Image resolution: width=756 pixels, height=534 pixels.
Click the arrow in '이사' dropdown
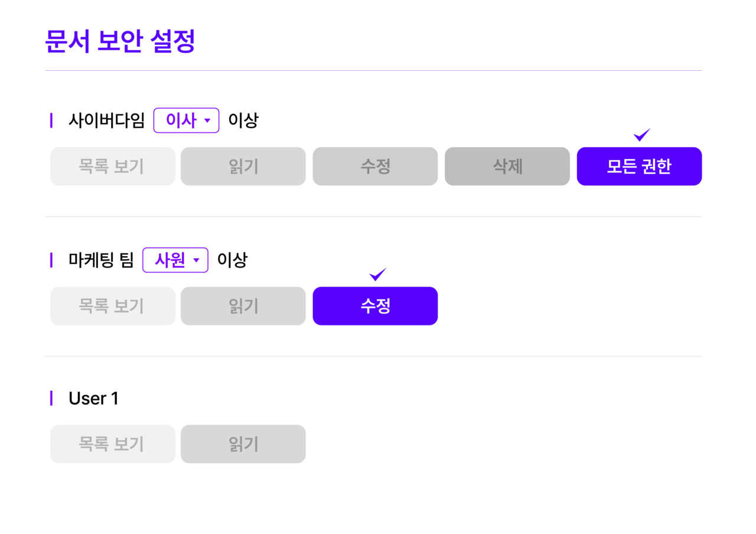pyautogui.click(x=207, y=121)
